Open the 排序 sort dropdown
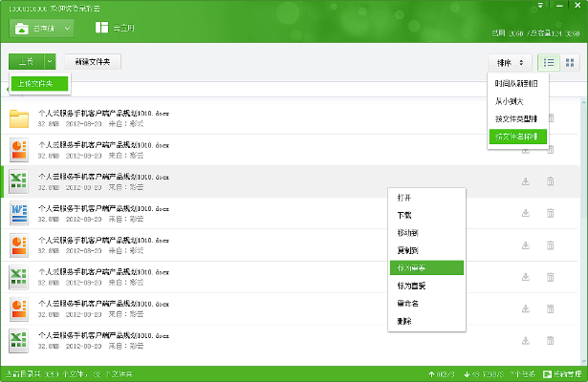This screenshot has width=588, height=382. pos(508,62)
